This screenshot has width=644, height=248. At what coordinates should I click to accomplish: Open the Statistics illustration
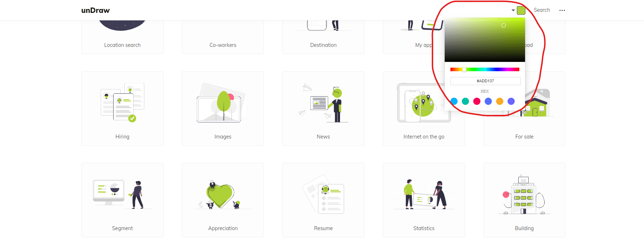coord(424,200)
